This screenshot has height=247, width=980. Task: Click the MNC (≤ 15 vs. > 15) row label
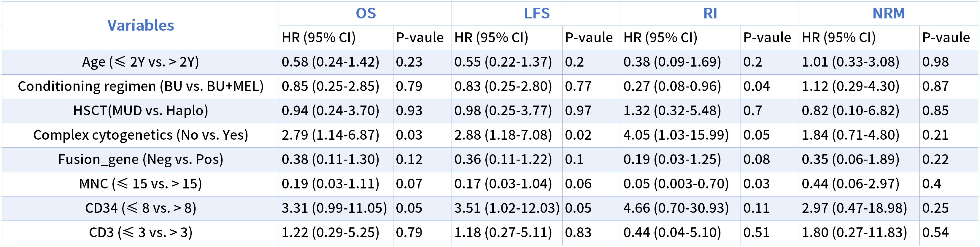(x=140, y=184)
